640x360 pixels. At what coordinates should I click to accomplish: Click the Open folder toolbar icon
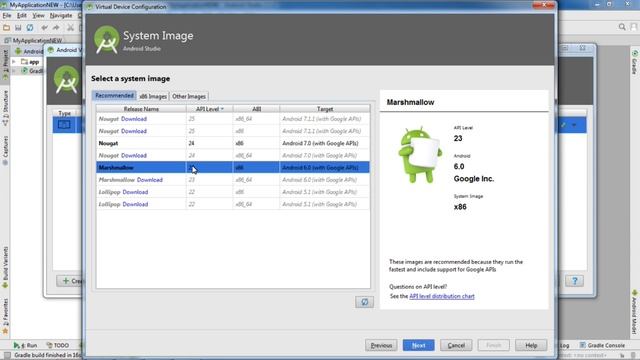click(x=6, y=27)
